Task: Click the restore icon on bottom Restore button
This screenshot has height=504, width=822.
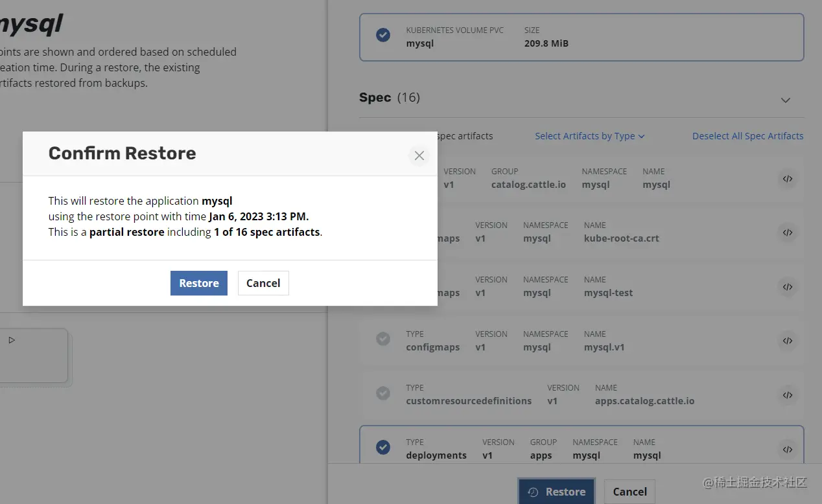Action: point(533,492)
